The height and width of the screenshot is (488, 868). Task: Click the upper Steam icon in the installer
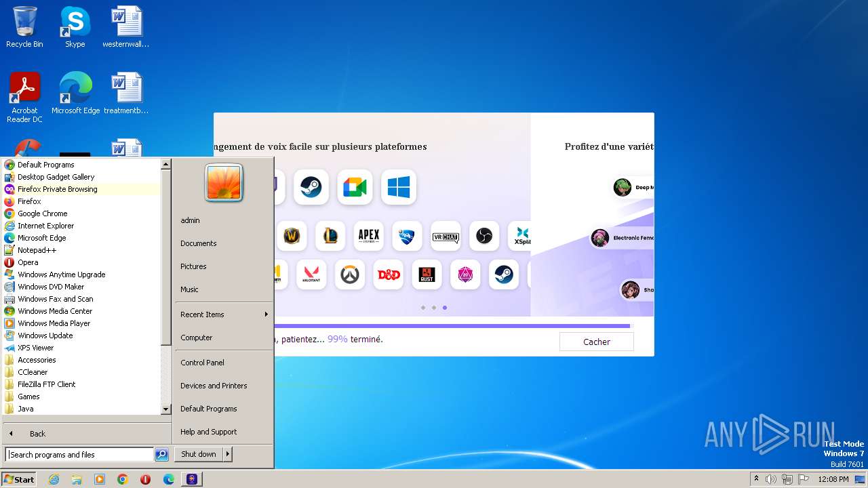(x=311, y=187)
